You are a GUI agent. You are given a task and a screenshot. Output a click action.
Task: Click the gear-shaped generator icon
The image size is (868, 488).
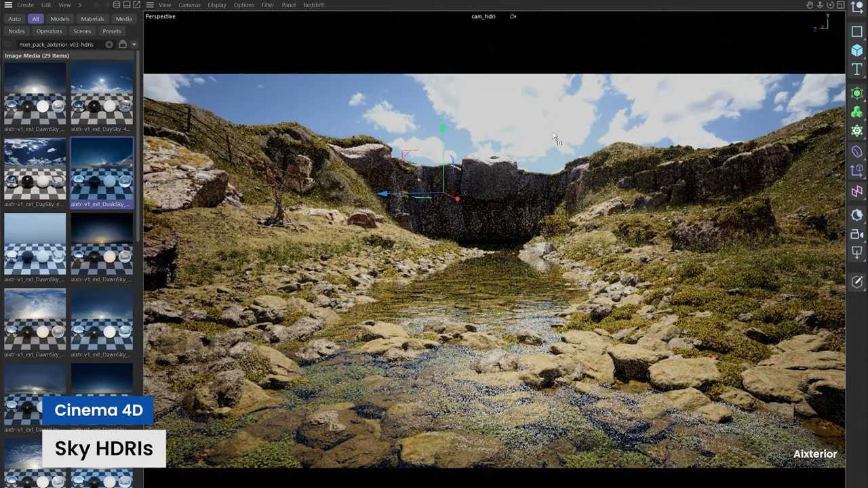(856, 131)
